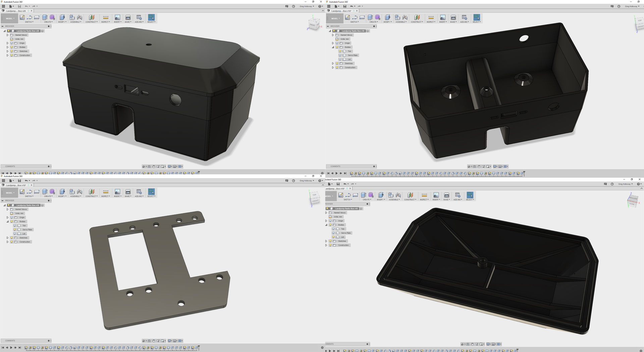Screen dimensions: 644x352
Task: Toggle Sketches lightbulb in v26 closed-box window
Action: coord(11,51)
